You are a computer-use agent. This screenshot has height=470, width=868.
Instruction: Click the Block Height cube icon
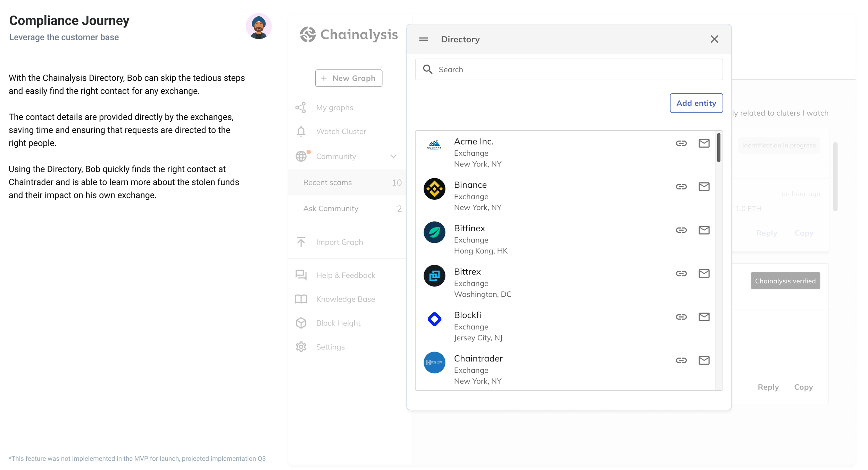click(301, 323)
